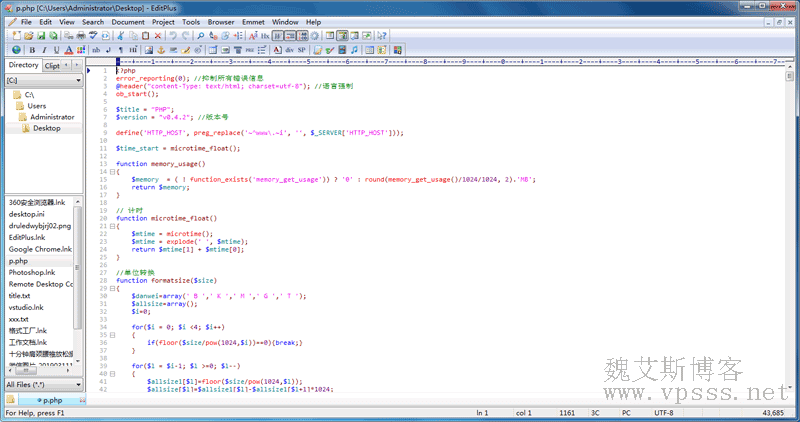
Task: Click the Bold B formatting icon
Action: 31,49
